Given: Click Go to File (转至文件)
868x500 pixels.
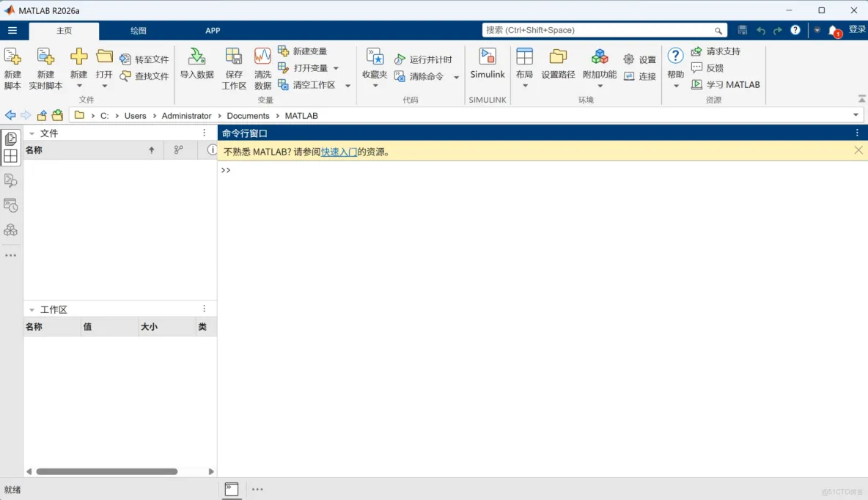Looking at the screenshot, I should click(x=144, y=59).
